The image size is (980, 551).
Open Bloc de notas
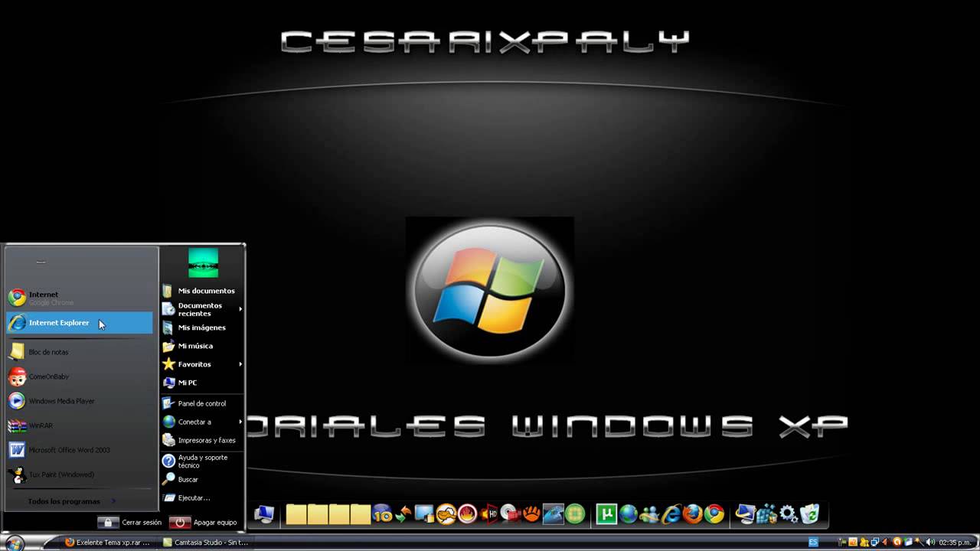click(x=79, y=352)
